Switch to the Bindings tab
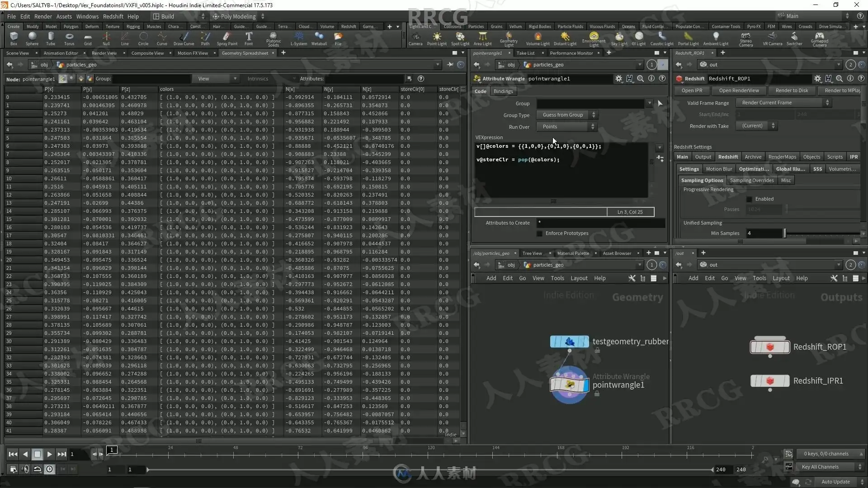The image size is (868, 488). click(503, 91)
